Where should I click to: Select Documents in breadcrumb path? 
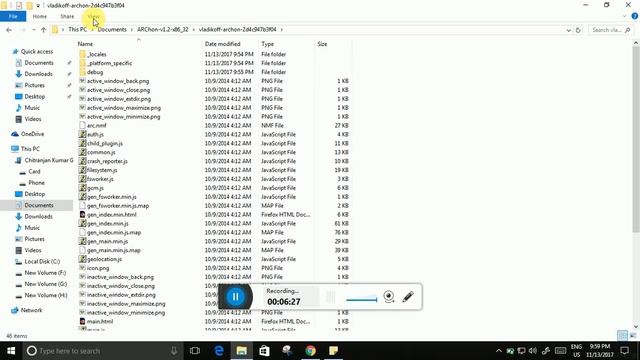coord(112,29)
